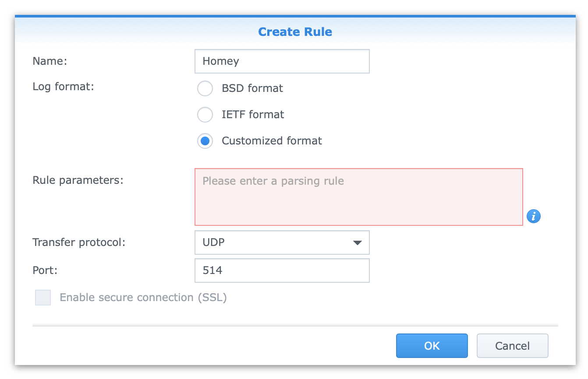The image size is (588, 379).
Task: Click the "Log format:" label
Action: 63,87
